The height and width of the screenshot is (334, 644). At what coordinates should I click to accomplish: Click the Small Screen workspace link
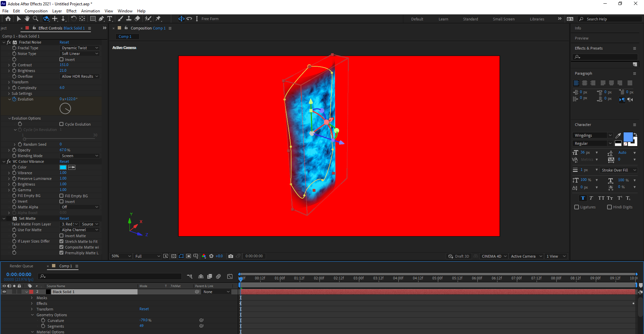(503, 19)
